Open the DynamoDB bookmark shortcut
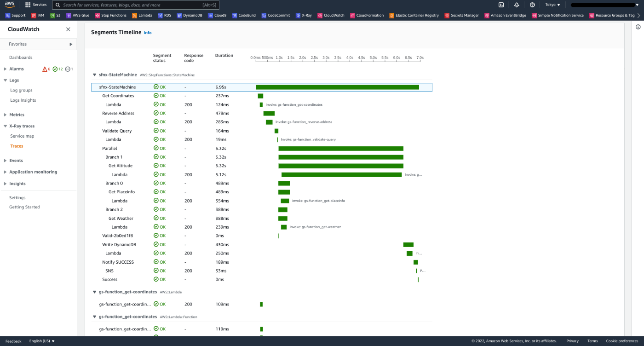Viewport: 644px width, 346px height. pos(190,15)
